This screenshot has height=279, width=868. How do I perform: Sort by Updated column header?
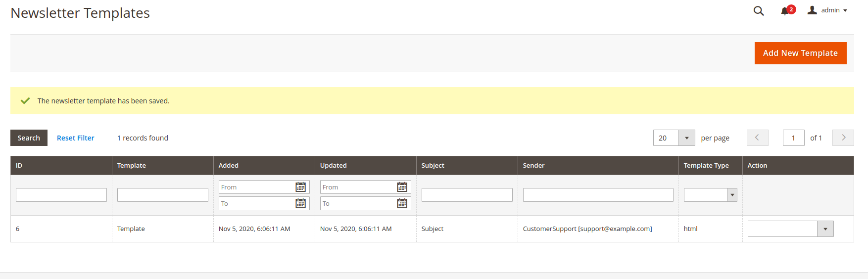pos(366,165)
